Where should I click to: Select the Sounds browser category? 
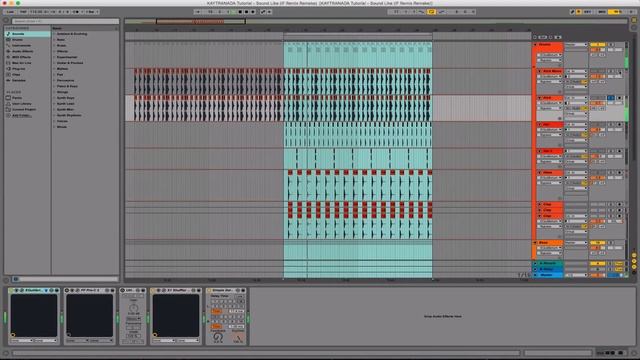coord(27,34)
